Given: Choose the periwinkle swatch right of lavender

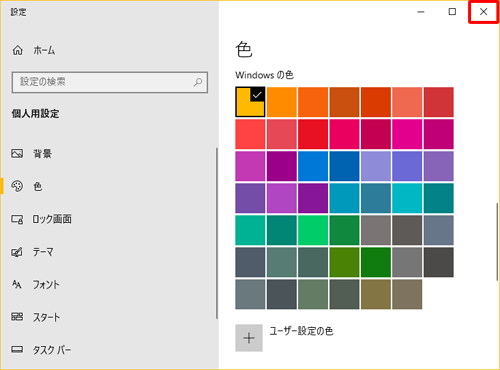Looking at the screenshot, I should [407, 166].
